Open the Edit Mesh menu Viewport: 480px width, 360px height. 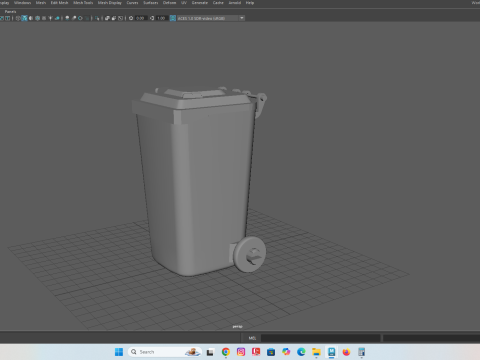point(59,3)
